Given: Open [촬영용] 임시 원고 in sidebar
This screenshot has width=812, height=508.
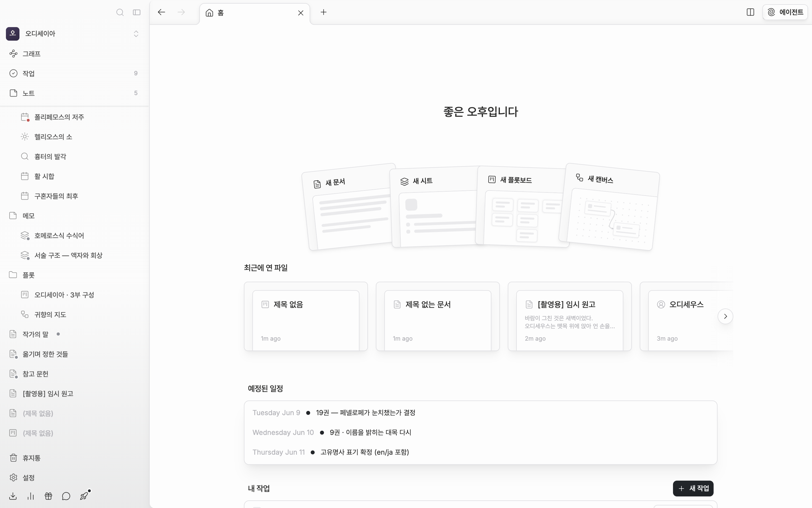Looking at the screenshot, I should click(x=74, y=393).
